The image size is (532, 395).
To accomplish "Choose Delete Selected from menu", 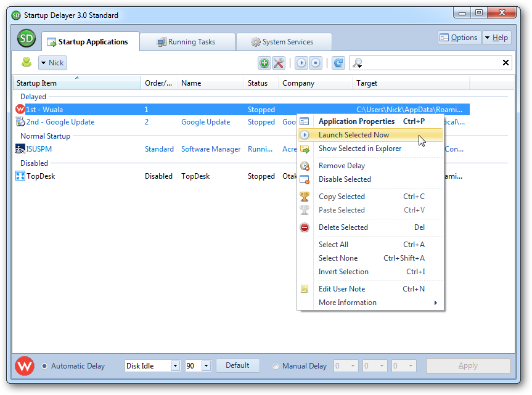I will pyautogui.click(x=370, y=227).
